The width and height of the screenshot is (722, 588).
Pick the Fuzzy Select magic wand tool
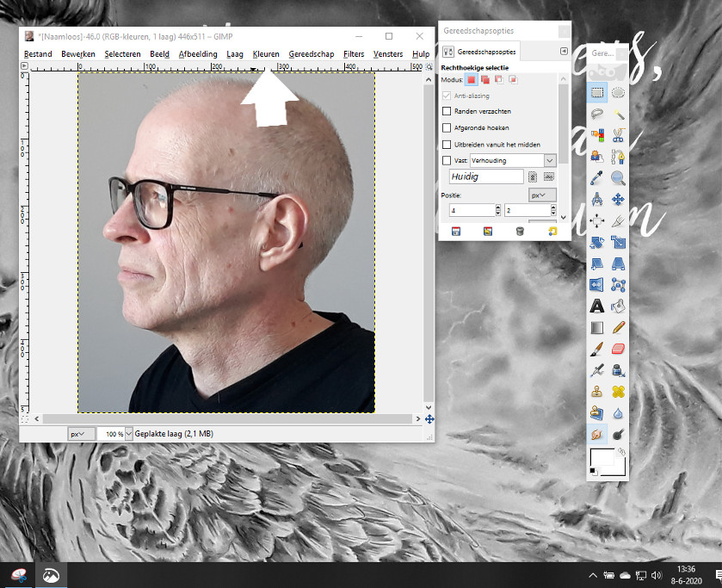tap(618, 114)
